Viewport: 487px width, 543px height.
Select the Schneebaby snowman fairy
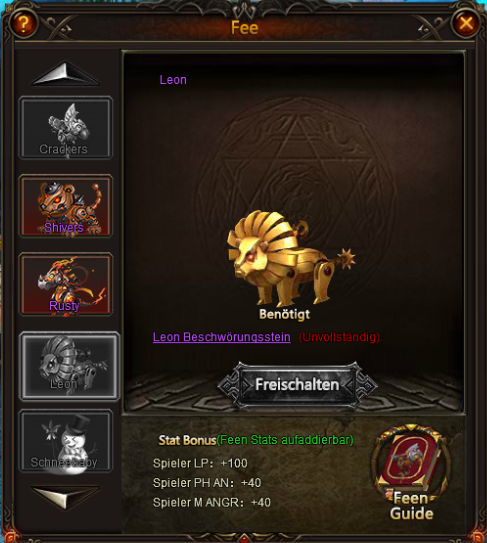65,441
